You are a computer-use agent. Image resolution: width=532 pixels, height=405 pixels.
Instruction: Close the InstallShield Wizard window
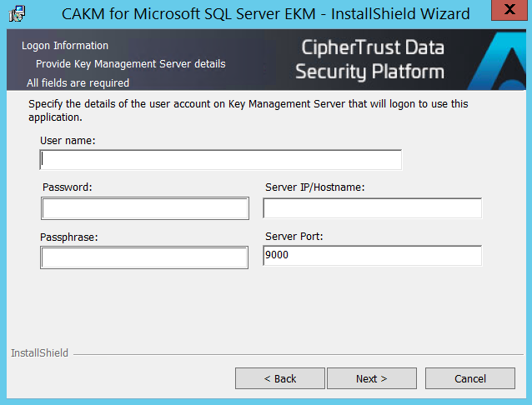[x=508, y=12]
